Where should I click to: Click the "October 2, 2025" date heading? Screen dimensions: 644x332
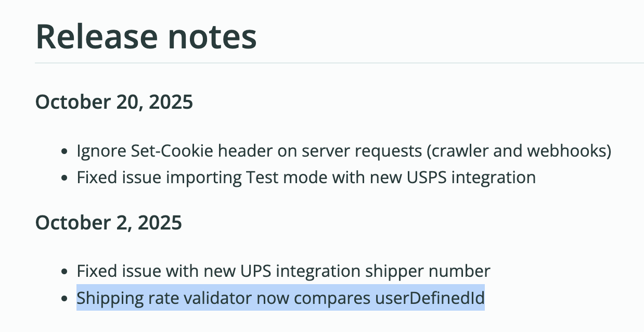click(x=108, y=222)
